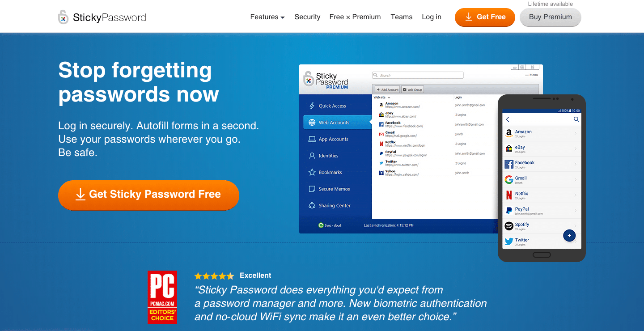Viewport: 644px width, 331px height.
Task: Open Free × Premium comparison
Action: pyautogui.click(x=355, y=17)
